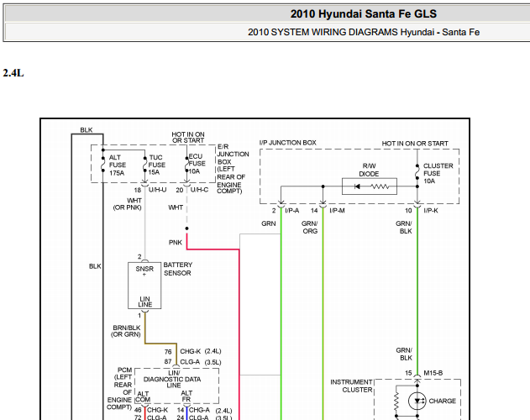Click the 'I/P JUNCTION BOX' label

287,143
